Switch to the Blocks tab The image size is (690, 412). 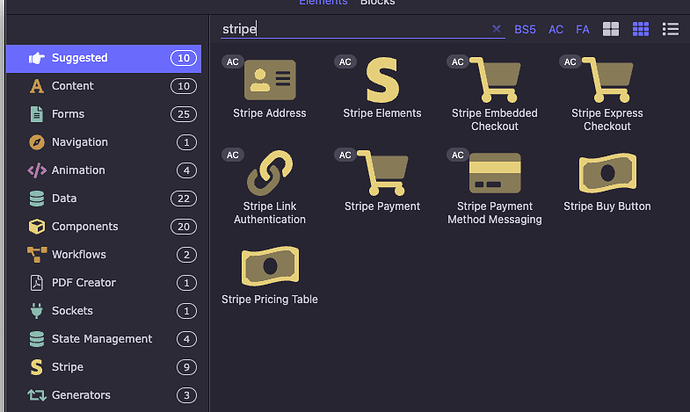coord(378,3)
